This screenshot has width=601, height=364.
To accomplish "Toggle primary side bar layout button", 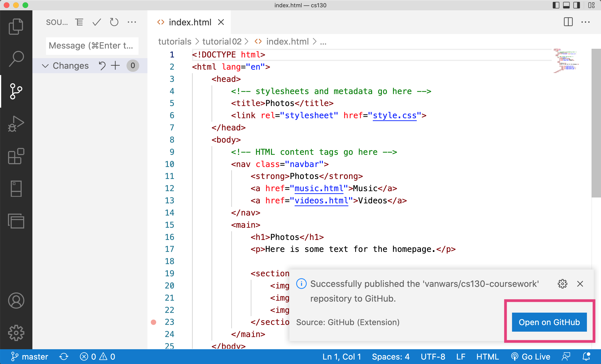I will [556, 5].
